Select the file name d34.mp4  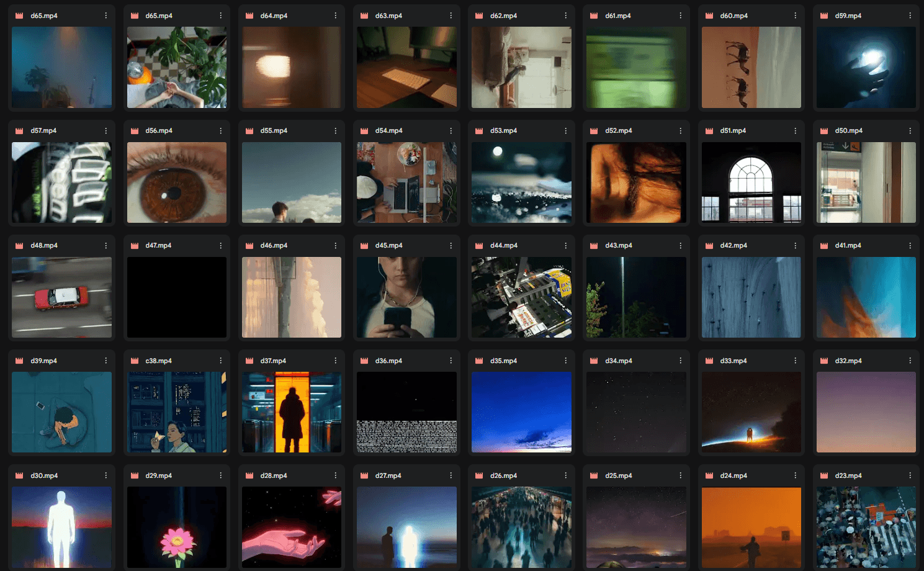(619, 361)
